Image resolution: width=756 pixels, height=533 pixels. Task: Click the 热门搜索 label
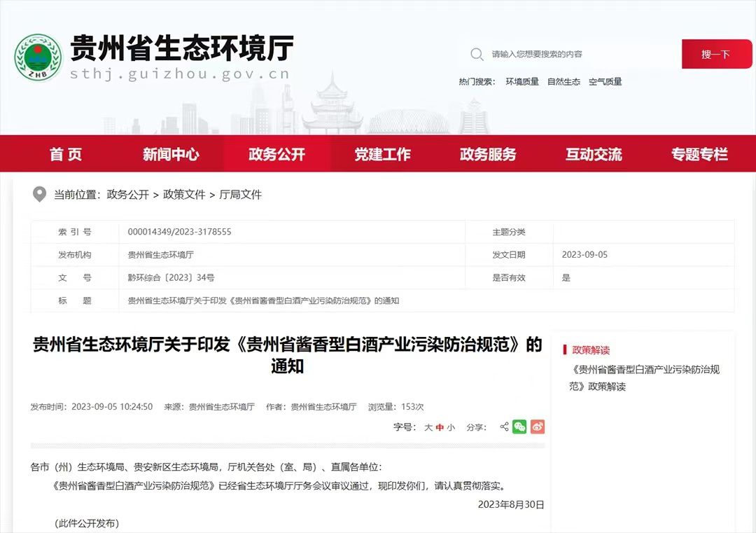click(477, 81)
